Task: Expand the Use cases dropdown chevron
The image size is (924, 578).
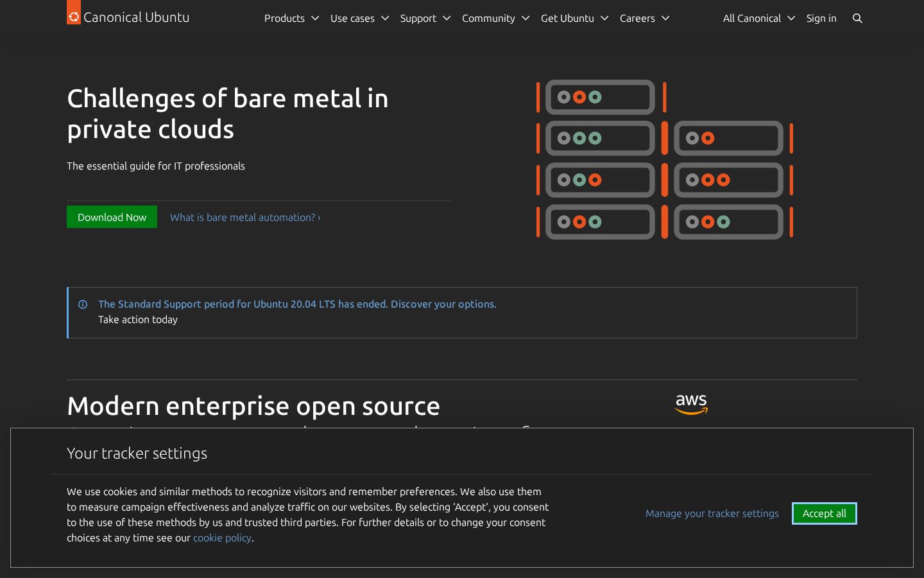Action: coord(385,19)
